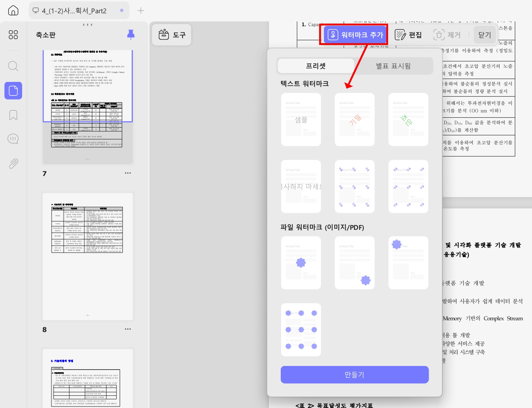
Task: Click 워터마크 추가 button
Action: [355, 35]
